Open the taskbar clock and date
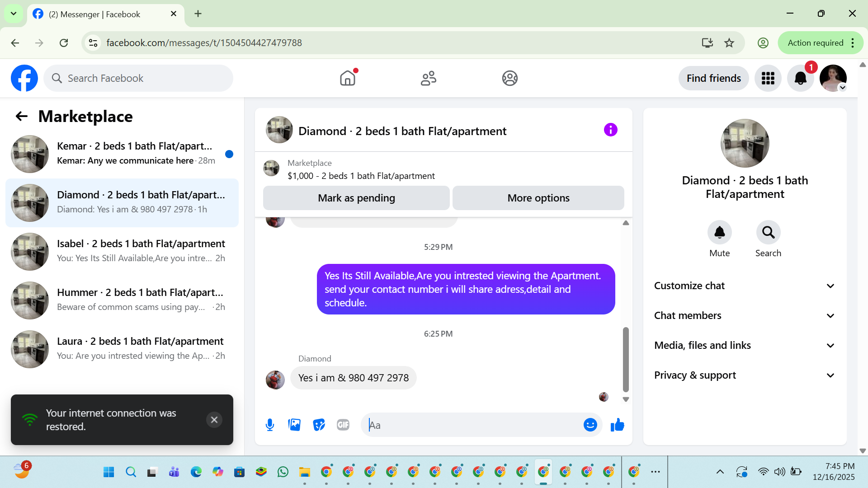The width and height of the screenshot is (868, 488). coord(834,472)
